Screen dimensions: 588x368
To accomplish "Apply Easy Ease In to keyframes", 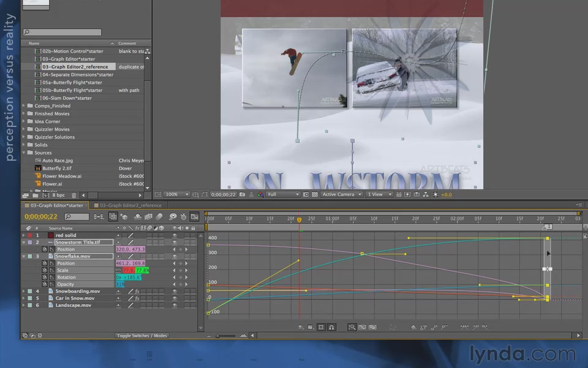I will coord(475,328).
